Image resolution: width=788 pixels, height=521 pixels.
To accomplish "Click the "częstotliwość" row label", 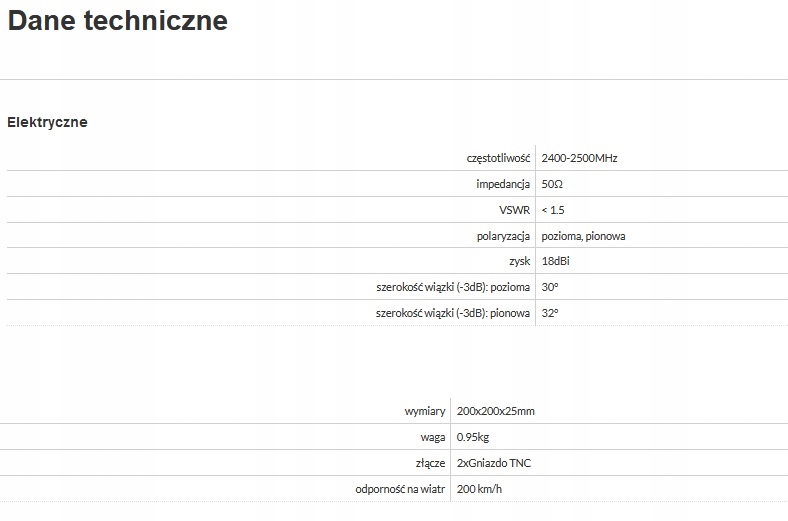I will pos(497,158).
